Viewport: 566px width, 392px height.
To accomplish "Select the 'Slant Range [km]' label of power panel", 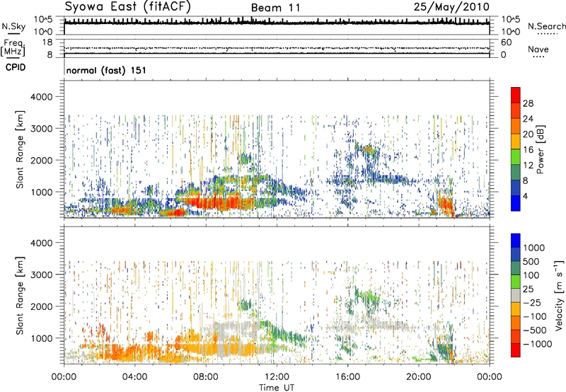I will [x=20, y=149].
